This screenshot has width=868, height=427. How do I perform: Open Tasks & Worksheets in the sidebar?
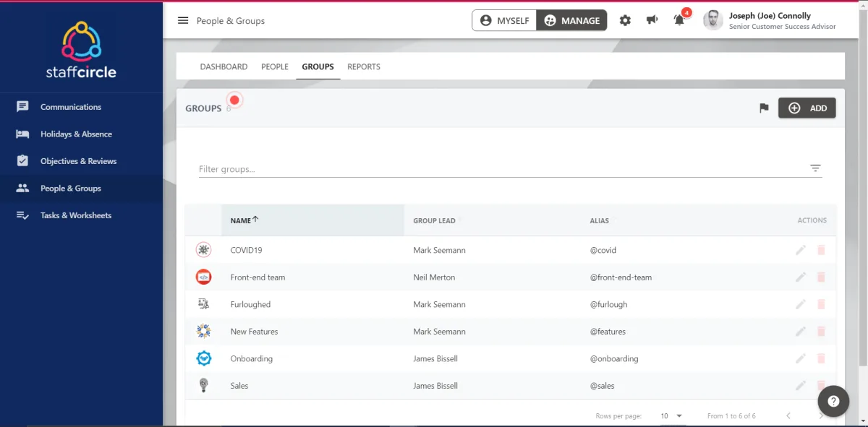[x=81, y=215]
